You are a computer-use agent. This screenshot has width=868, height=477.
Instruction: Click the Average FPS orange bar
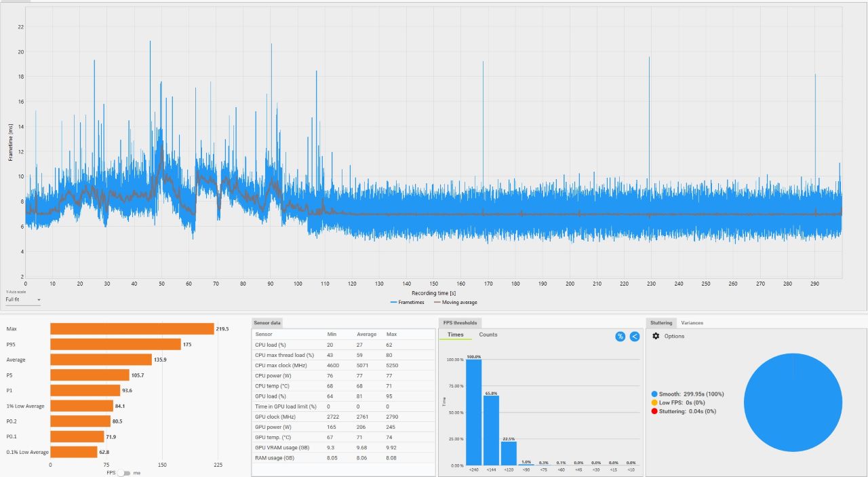[101, 360]
